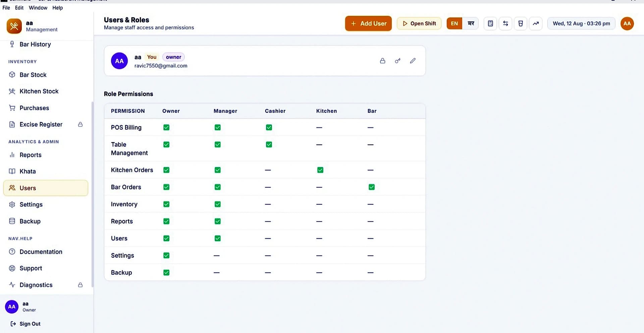This screenshot has height=333, width=644.
Task: Open Purchases in sidebar
Action: (x=46, y=108)
